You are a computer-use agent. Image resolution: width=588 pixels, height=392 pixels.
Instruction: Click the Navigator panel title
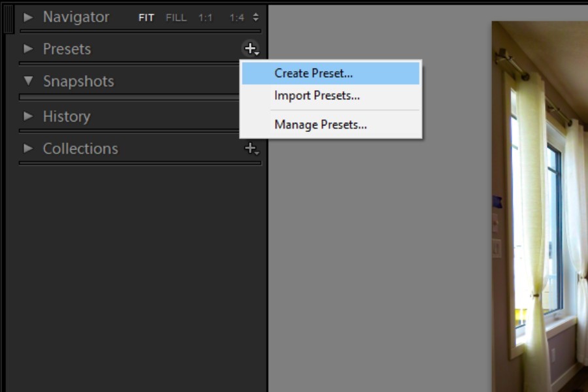76,17
